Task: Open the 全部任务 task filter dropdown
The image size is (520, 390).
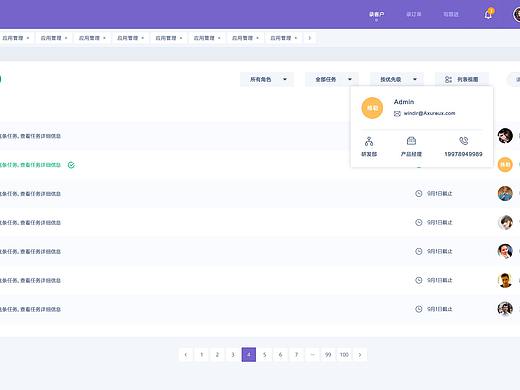Action: 332,79
